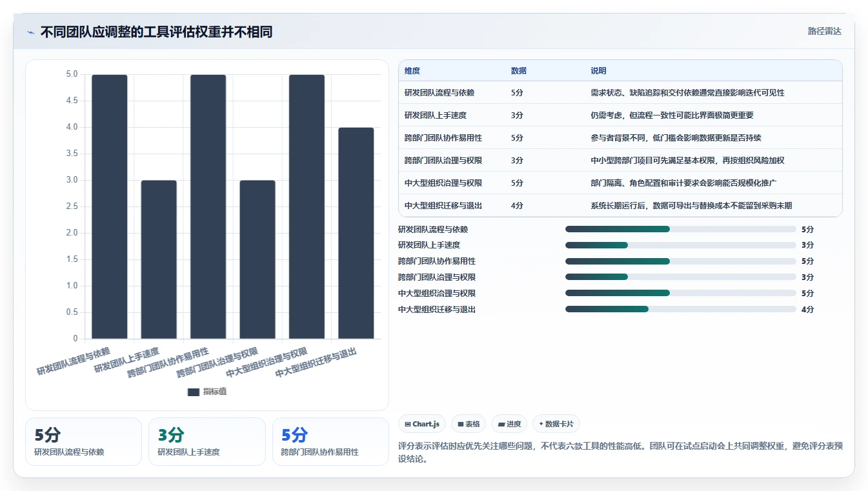Viewport: 868px width, 491px height.
Task: Click the 进度 tag chip
Action: tap(510, 424)
